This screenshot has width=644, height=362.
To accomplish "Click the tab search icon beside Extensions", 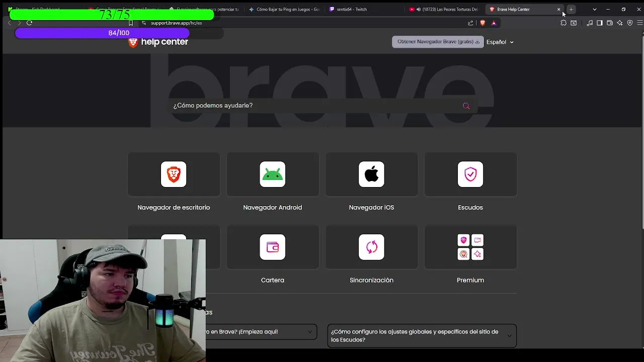I will (x=574, y=23).
